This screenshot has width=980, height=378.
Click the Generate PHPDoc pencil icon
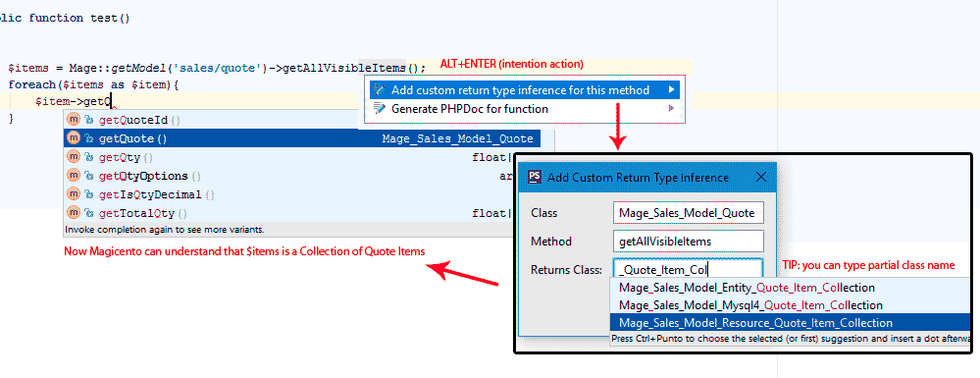coord(380,108)
